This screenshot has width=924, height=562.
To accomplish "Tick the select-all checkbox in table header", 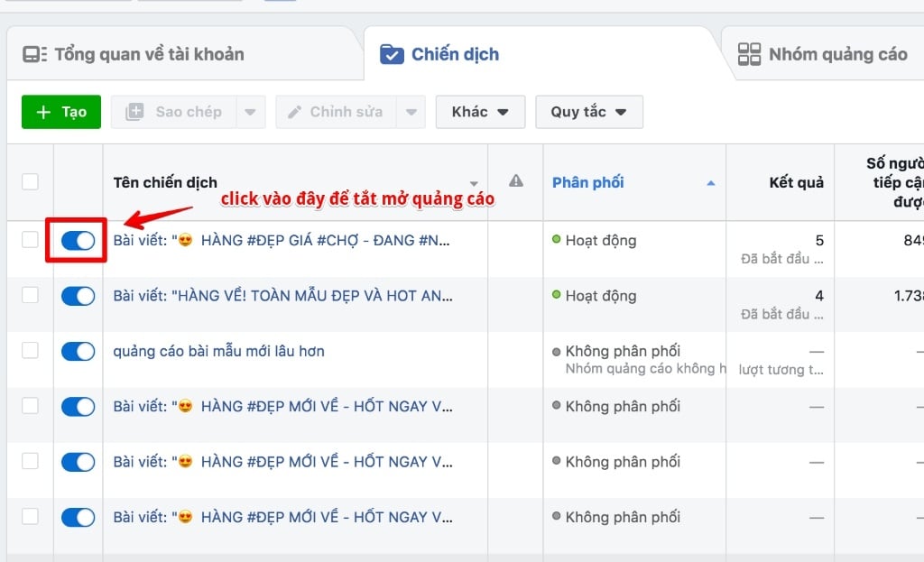I will tap(30, 181).
